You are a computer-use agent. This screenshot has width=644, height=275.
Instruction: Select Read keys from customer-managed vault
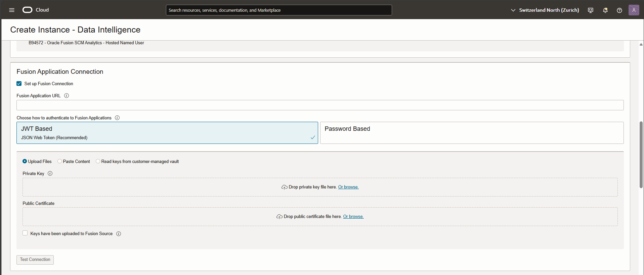coord(98,161)
